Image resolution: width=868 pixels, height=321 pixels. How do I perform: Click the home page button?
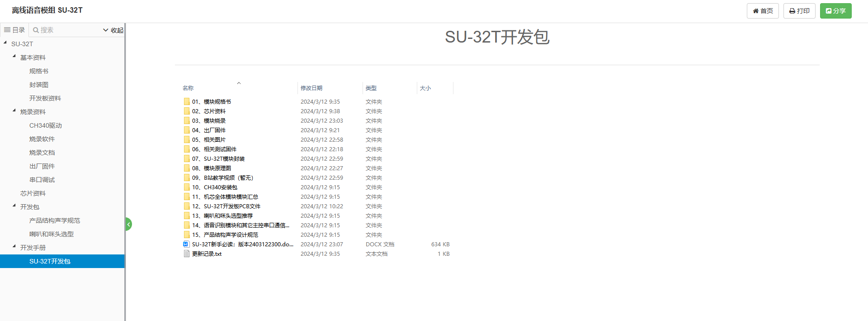(x=762, y=11)
